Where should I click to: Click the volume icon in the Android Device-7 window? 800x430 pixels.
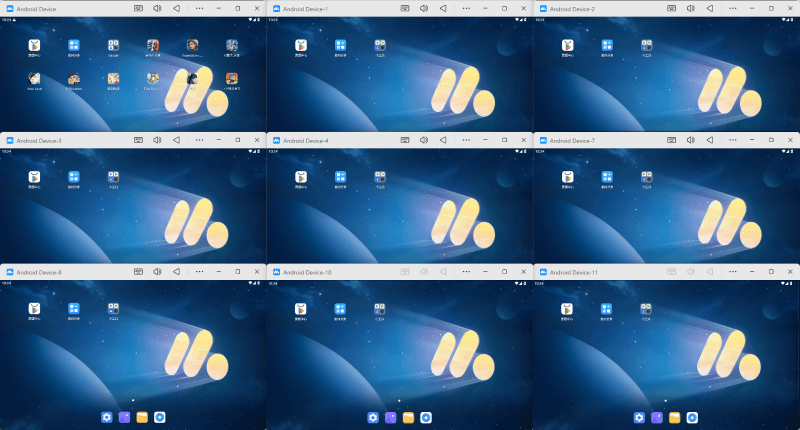[x=691, y=140]
